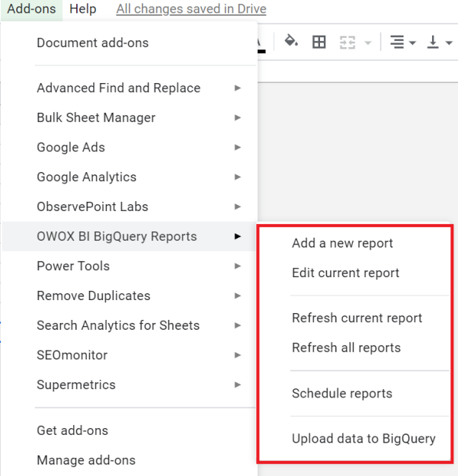This screenshot has width=458, height=476.
Task: Click the merge cells icon
Action: 348,42
